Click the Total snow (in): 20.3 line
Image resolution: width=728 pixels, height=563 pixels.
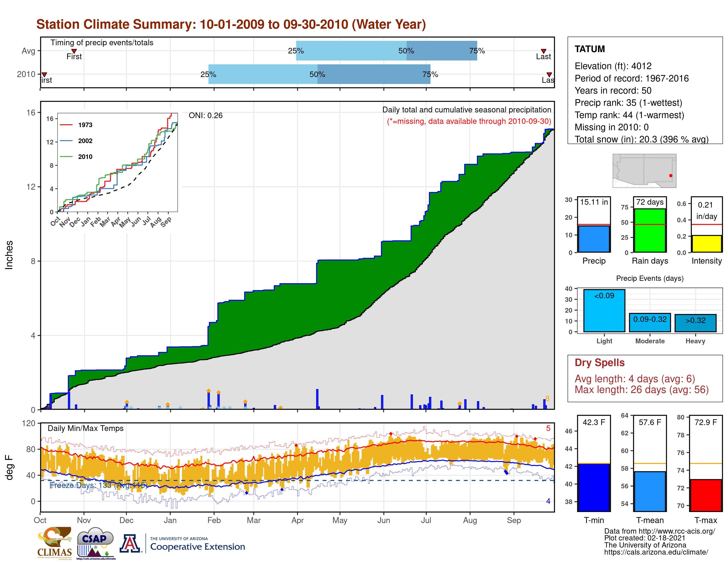[x=642, y=139]
